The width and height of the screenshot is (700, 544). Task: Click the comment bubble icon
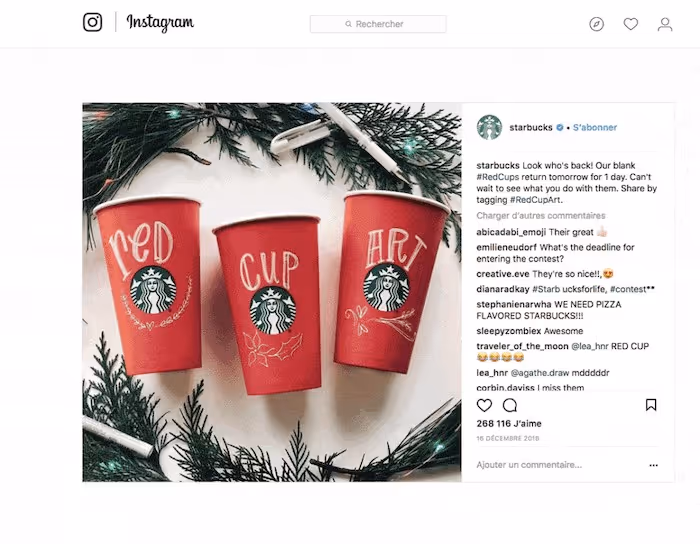pos(510,405)
